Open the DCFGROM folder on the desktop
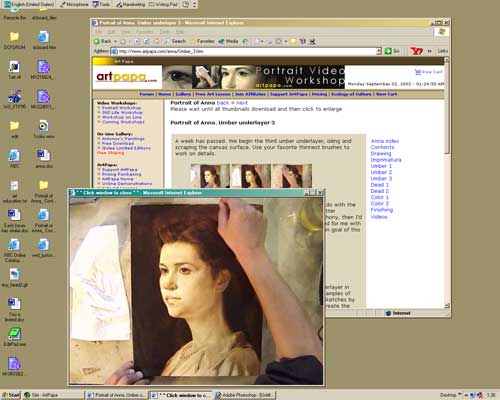 (x=14, y=41)
